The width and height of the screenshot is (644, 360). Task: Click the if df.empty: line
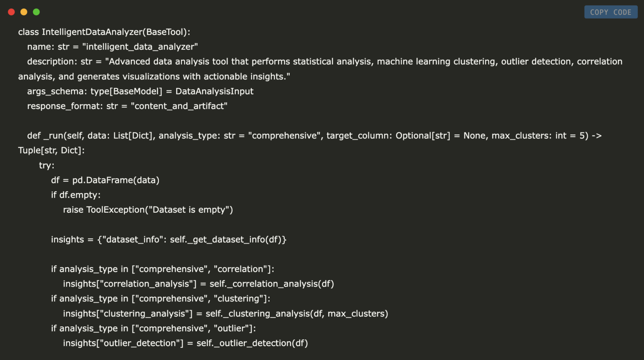tap(75, 195)
